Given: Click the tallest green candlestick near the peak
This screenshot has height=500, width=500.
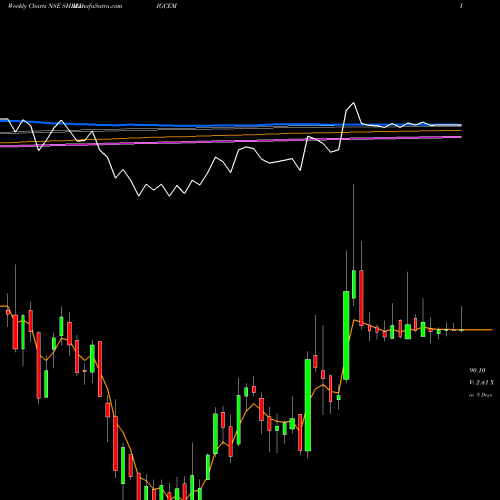Looking at the screenshot, I should [346, 335].
